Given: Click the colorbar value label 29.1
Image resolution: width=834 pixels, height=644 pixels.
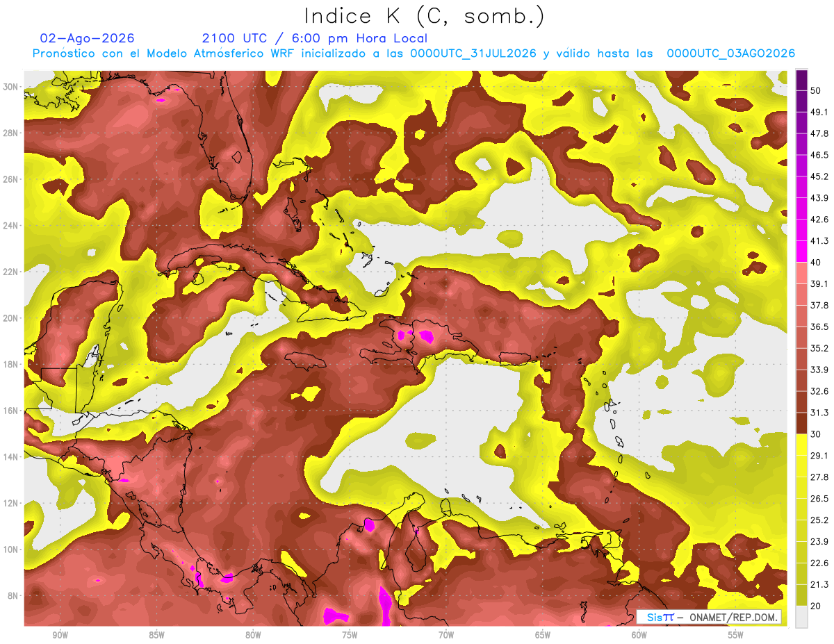Looking at the screenshot, I should pyautogui.click(x=820, y=456).
